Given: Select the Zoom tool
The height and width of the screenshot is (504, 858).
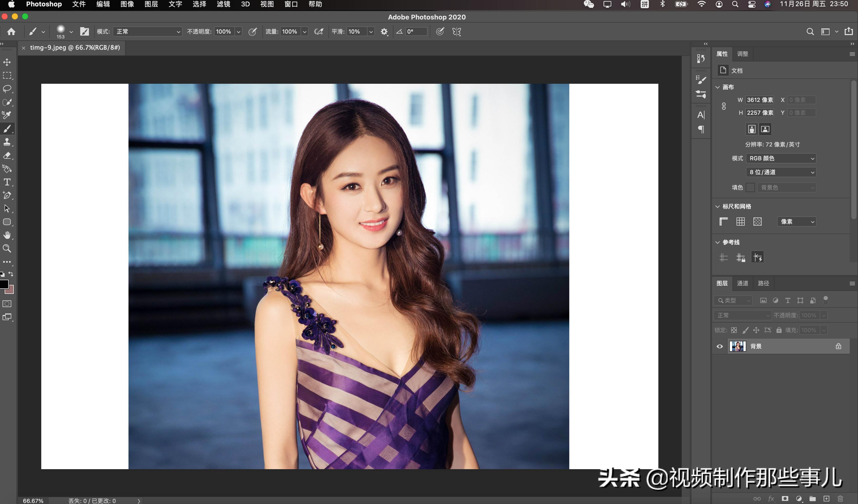Looking at the screenshot, I should (x=7, y=248).
